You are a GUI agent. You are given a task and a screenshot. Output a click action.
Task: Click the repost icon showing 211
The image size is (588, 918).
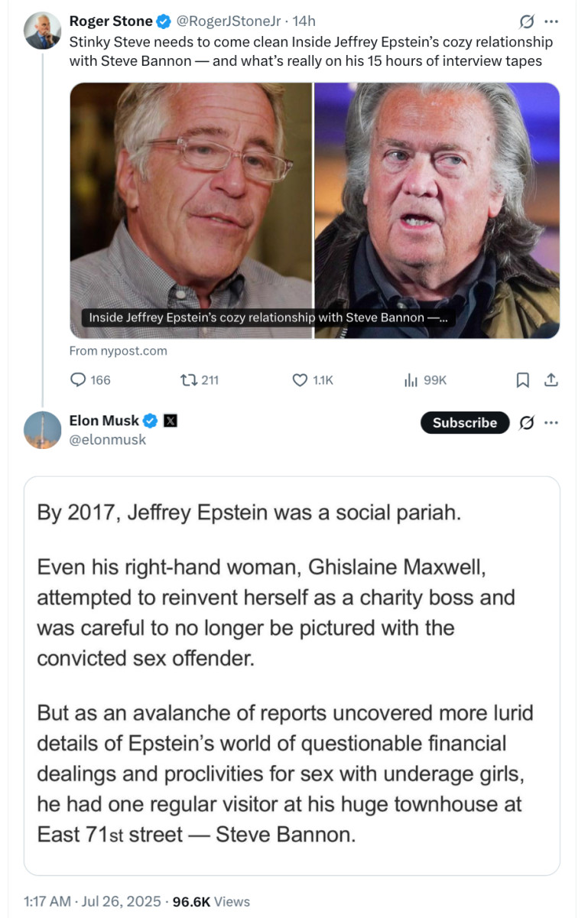point(186,379)
